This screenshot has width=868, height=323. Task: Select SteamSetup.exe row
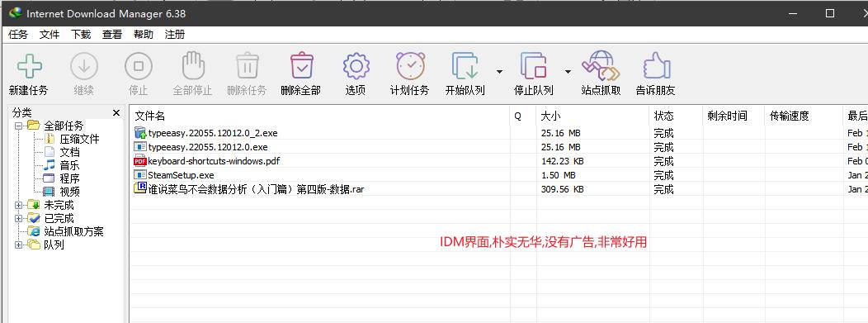(x=498, y=175)
